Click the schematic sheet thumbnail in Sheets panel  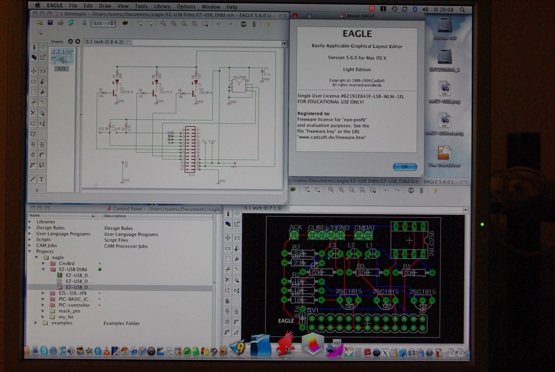(x=62, y=57)
